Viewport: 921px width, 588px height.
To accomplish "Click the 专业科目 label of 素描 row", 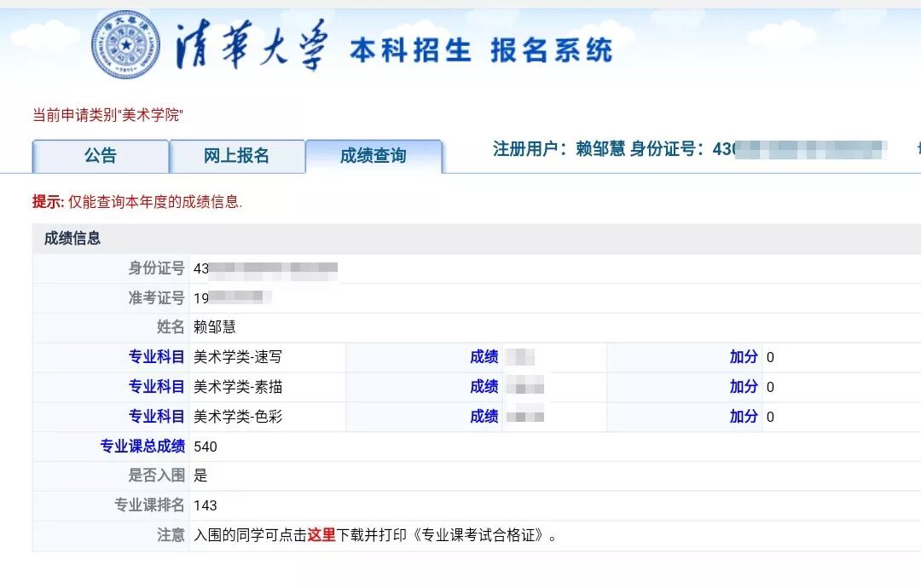I will [x=156, y=387].
